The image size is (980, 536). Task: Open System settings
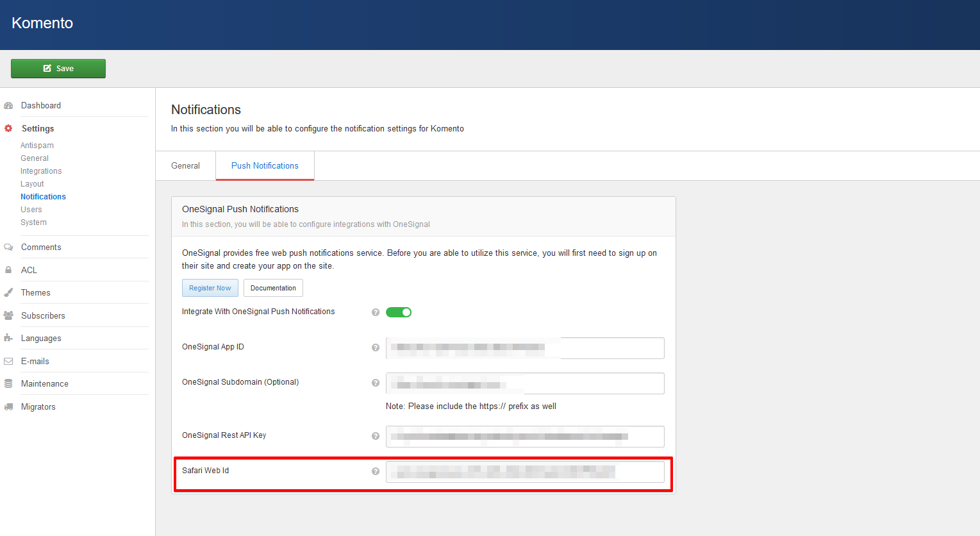point(33,222)
